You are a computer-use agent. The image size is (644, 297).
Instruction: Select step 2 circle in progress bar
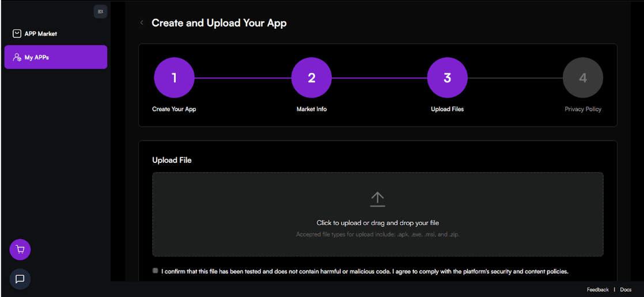click(311, 78)
